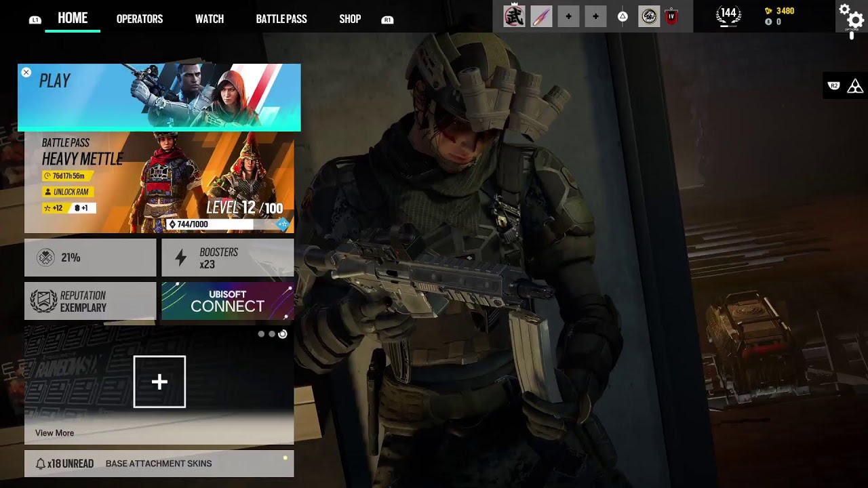
Task: Open the Heavy Mettle Battle Pass card
Action: pos(159,182)
